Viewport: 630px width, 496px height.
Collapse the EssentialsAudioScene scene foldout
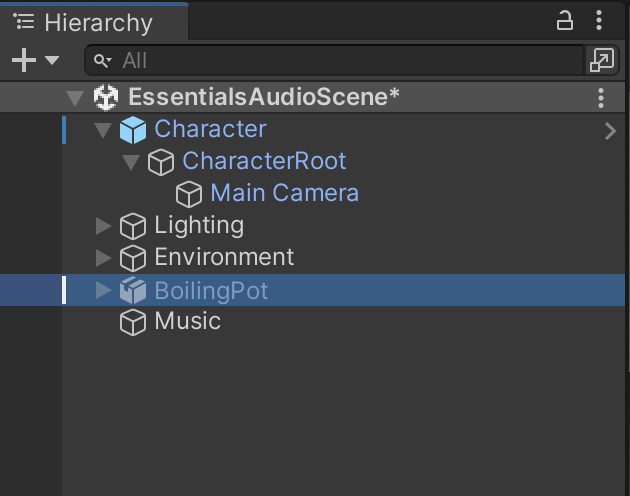[x=75, y=98]
